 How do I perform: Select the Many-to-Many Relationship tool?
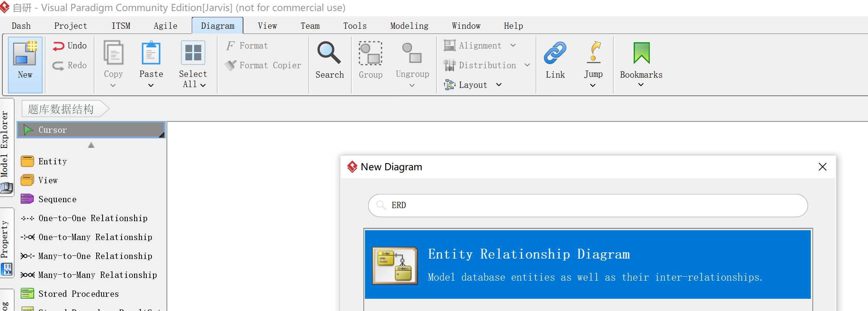tap(97, 275)
